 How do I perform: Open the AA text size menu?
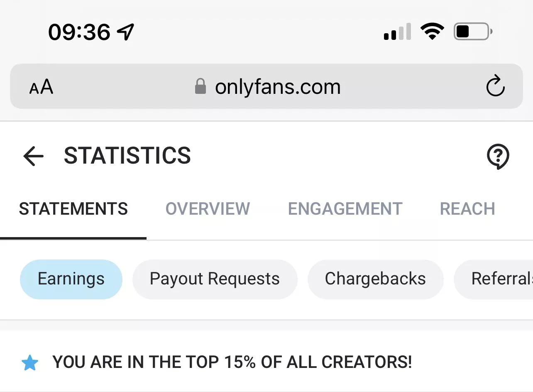pos(41,87)
